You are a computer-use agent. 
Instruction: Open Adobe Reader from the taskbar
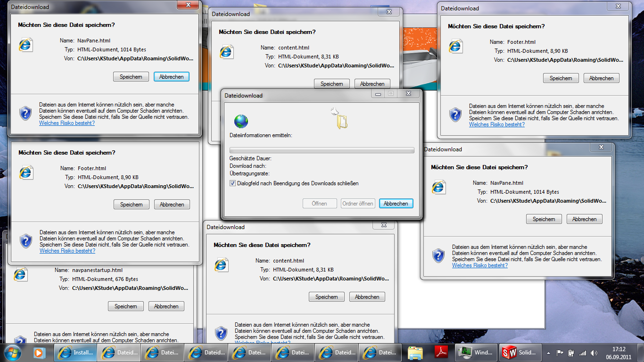click(441, 352)
